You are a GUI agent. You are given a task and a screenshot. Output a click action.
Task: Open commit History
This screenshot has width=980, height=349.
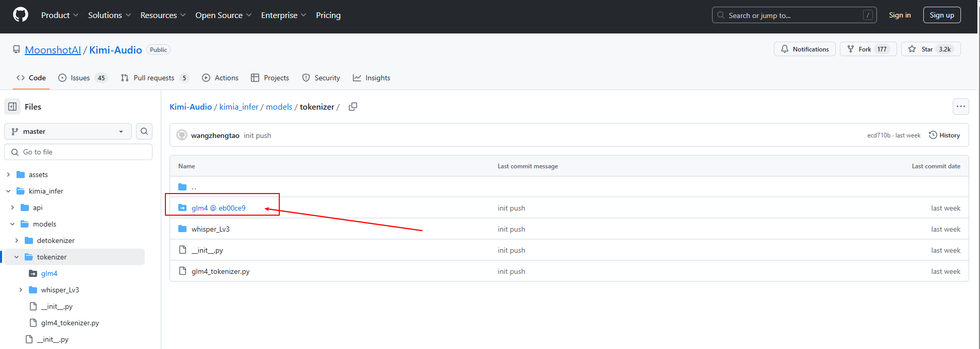pos(944,135)
